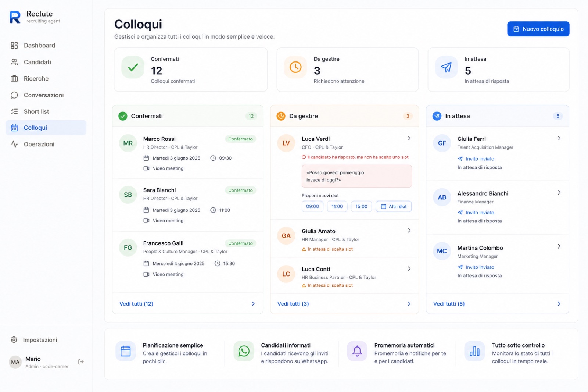Click the FG avatar for Francesco Galli
Viewport: 588px width, 392px height.
point(128,248)
